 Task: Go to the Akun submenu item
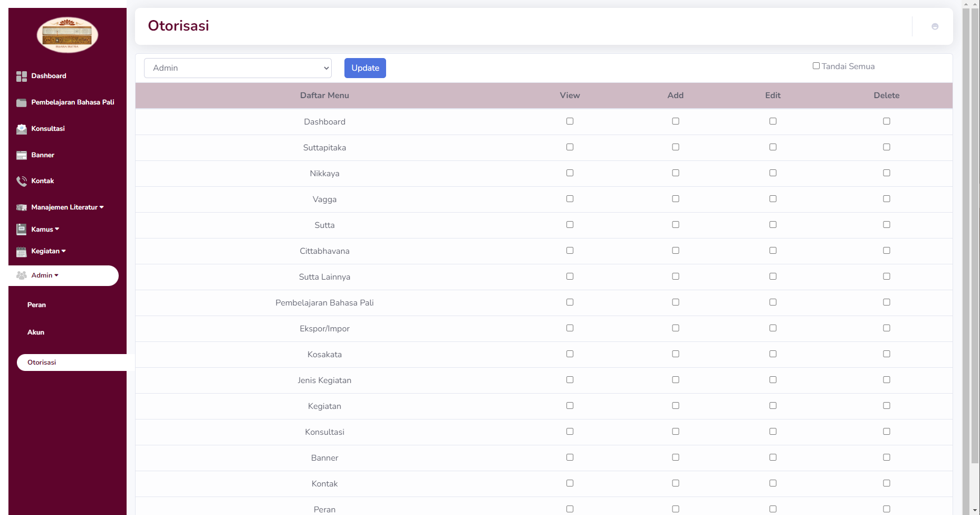click(x=36, y=332)
